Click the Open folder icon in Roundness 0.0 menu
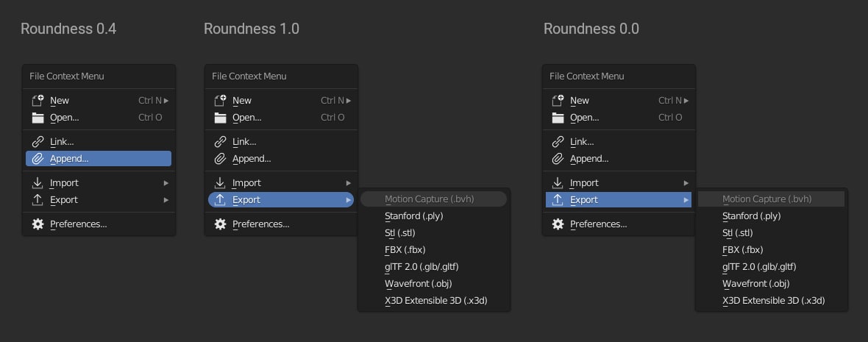Screen dimensions: 868x342 point(558,118)
